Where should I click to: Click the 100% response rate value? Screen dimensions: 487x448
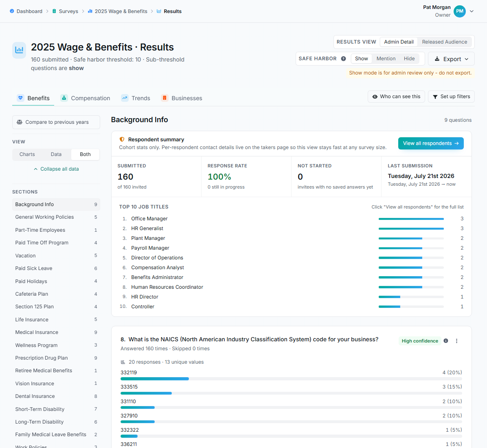click(219, 176)
